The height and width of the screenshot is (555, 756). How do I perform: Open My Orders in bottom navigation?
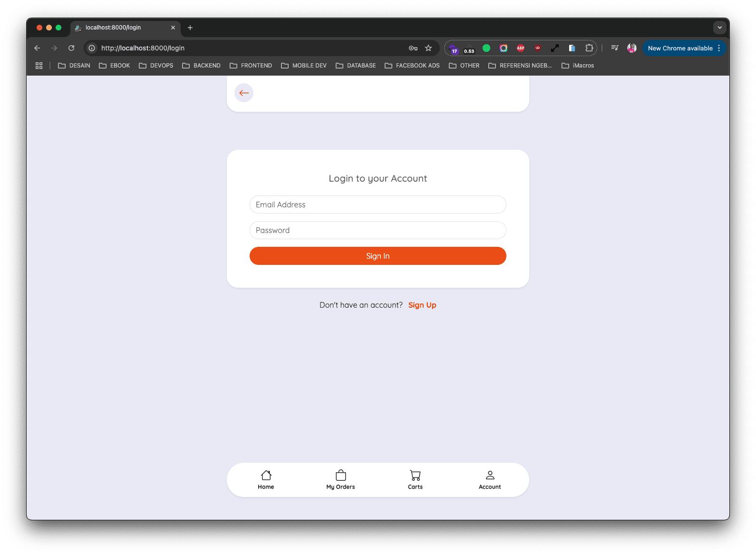tap(340, 479)
